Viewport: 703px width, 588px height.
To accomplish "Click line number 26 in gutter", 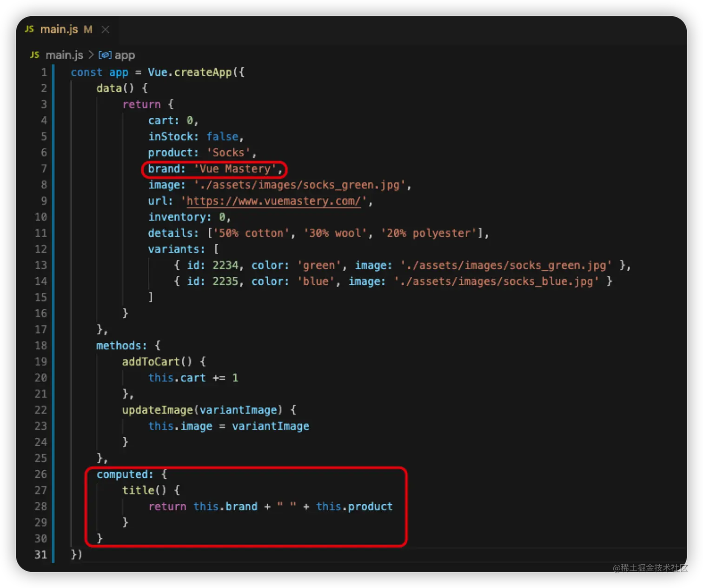I will [x=41, y=474].
